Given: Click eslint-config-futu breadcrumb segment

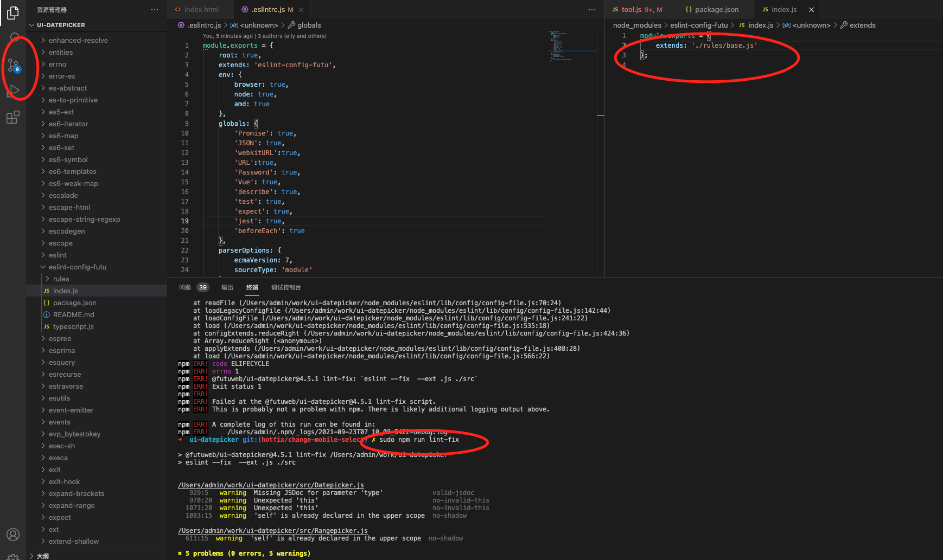Looking at the screenshot, I should 699,25.
